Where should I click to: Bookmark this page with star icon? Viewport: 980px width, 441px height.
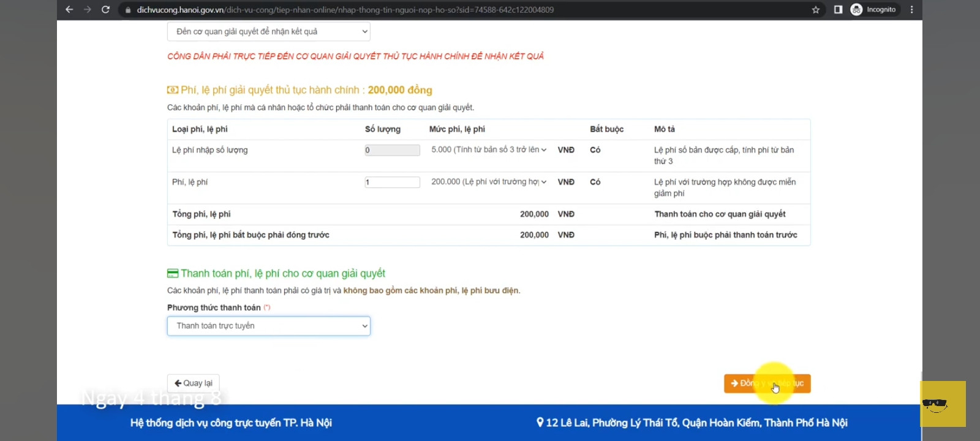[816, 10]
